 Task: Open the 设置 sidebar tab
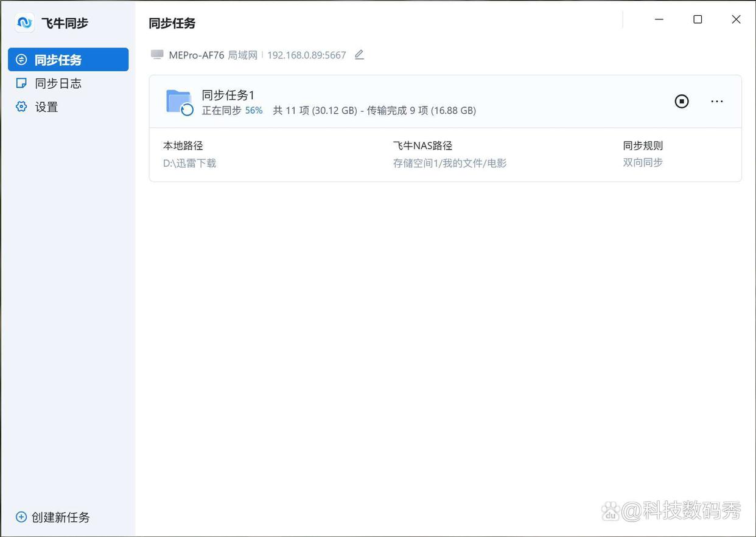click(x=68, y=107)
